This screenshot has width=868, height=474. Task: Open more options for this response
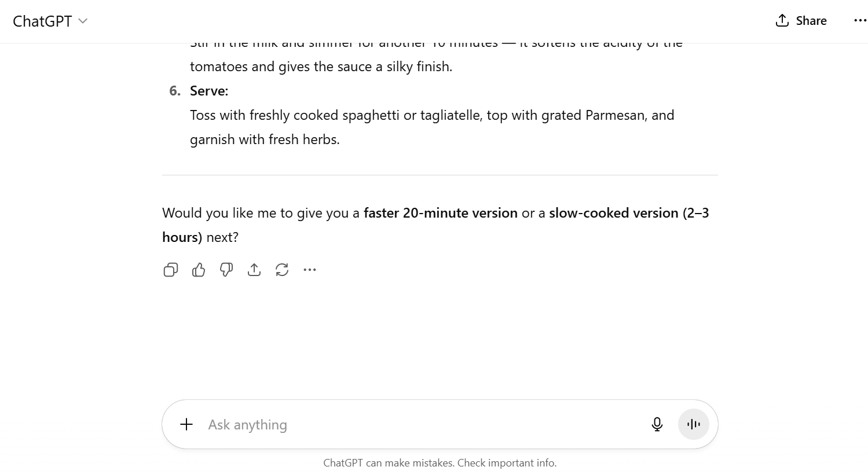click(x=309, y=270)
